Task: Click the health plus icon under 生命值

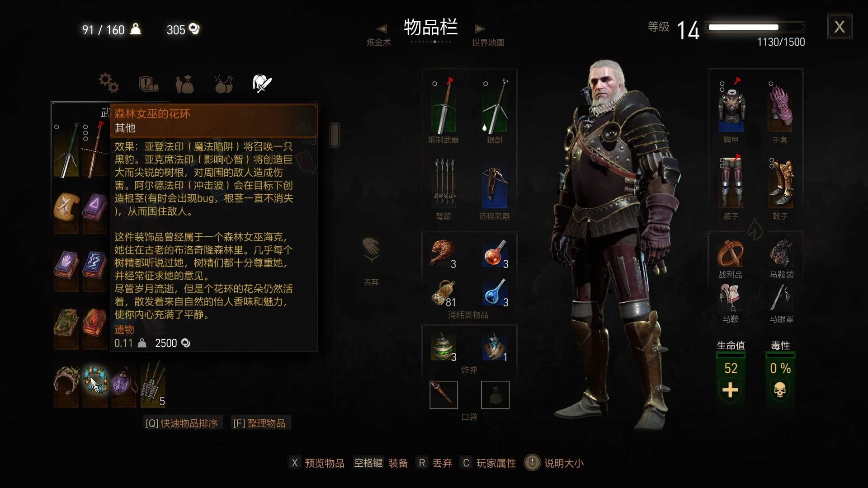Action: click(731, 389)
